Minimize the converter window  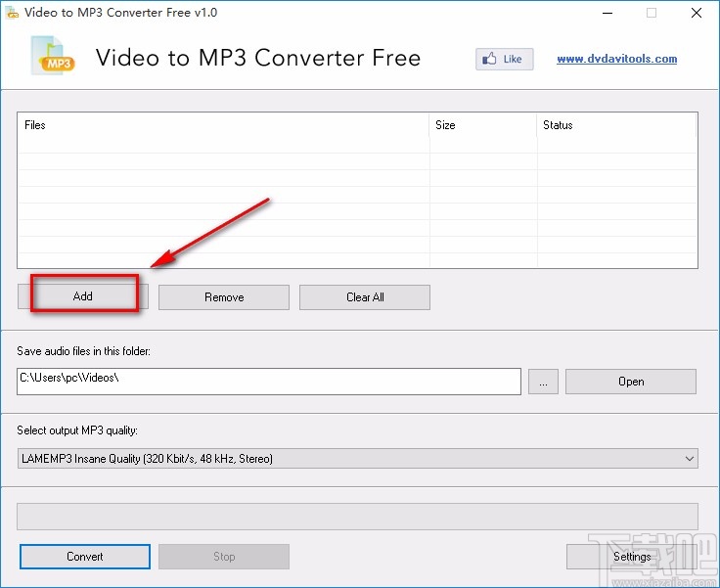[x=607, y=13]
